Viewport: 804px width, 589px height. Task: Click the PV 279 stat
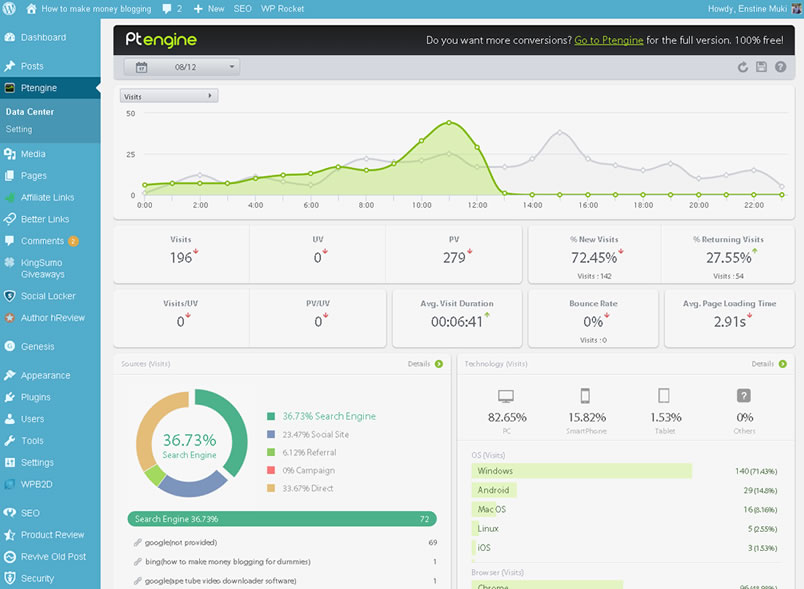pyautogui.click(x=454, y=257)
